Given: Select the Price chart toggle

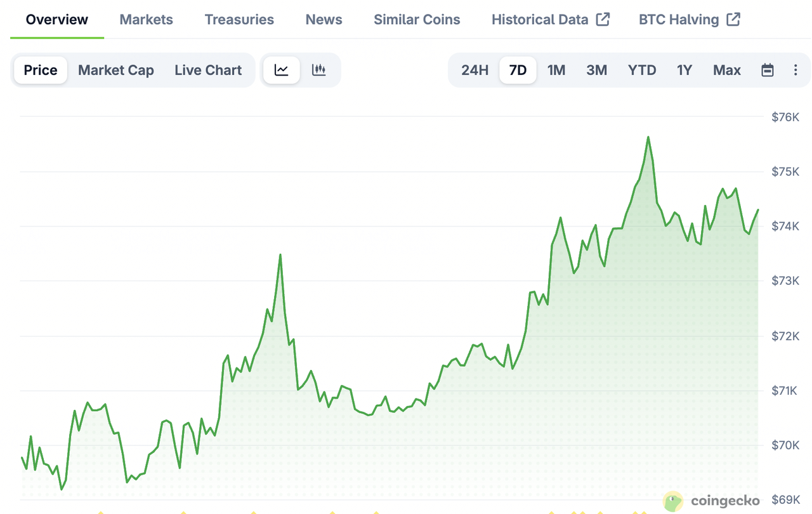Looking at the screenshot, I should click(x=41, y=70).
